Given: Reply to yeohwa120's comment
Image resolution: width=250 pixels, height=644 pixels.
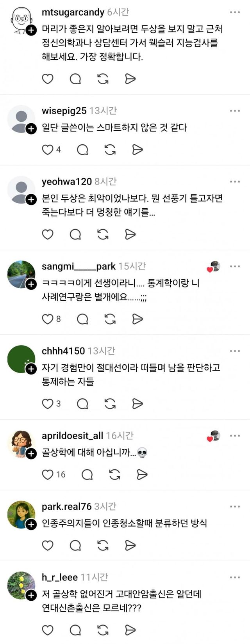Looking at the screenshot, I should click(75, 234).
